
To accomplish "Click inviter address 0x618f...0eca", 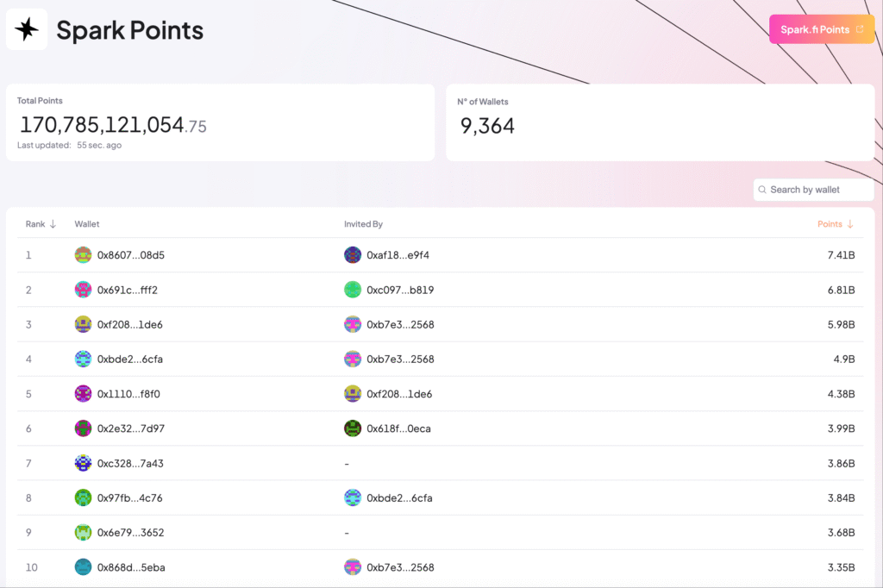I will (x=398, y=428).
